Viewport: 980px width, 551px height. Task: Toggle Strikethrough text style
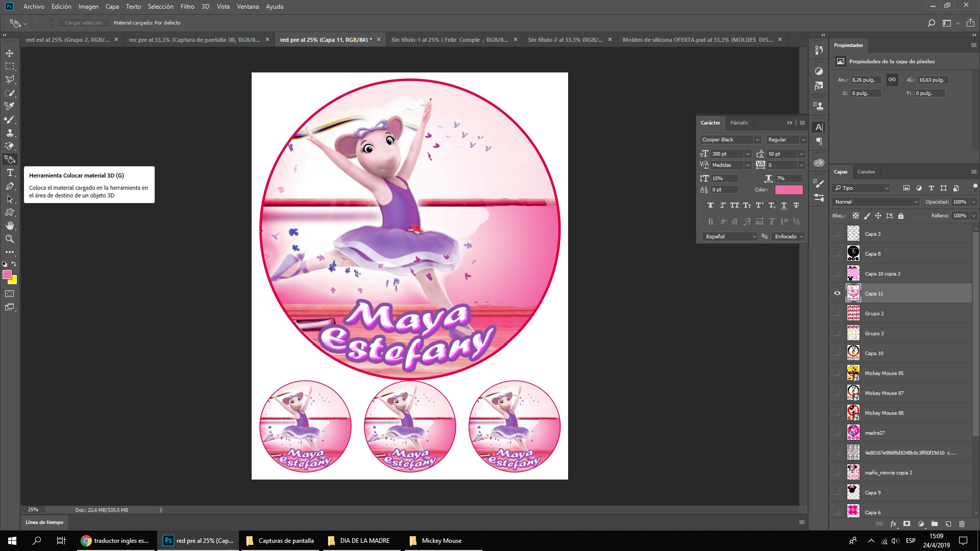[x=796, y=205]
